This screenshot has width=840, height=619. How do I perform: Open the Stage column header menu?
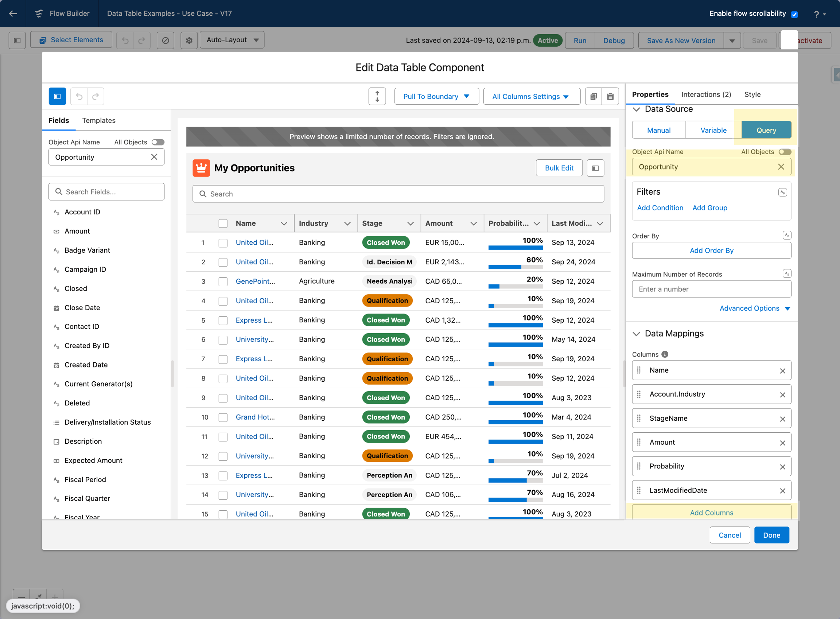pyautogui.click(x=410, y=223)
